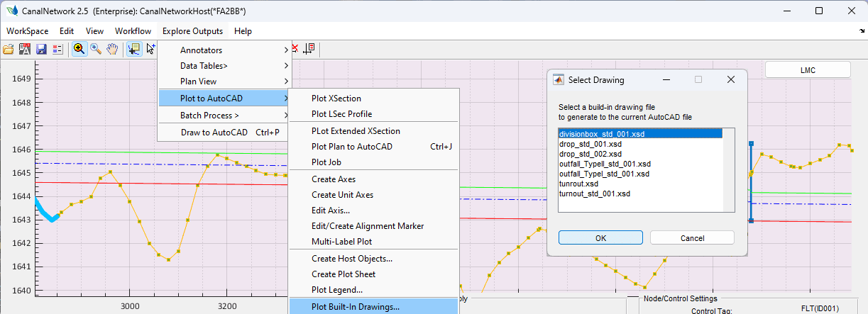Choose Create Axes

pyautogui.click(x=374, y=179)
